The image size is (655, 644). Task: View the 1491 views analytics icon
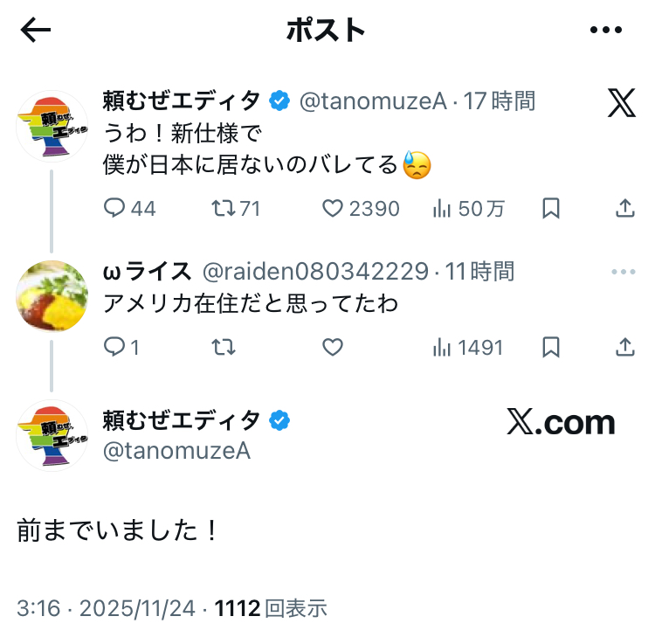click(442, 347)
